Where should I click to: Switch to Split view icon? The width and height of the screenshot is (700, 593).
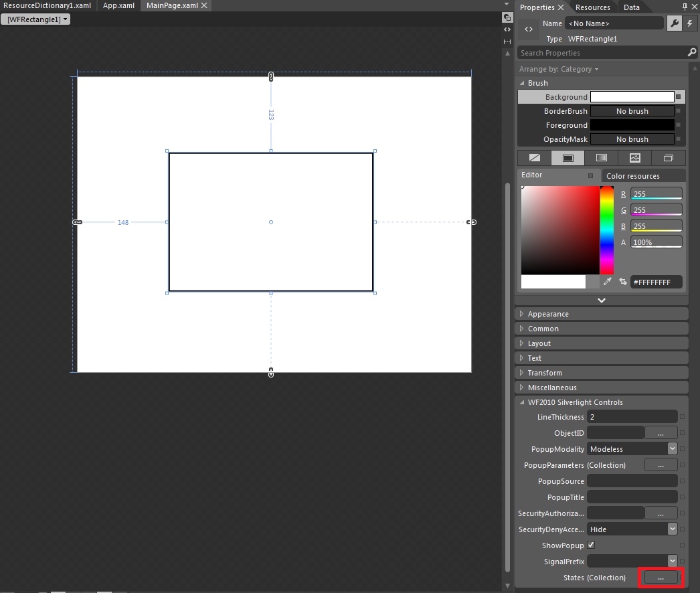tap(507, 41)
